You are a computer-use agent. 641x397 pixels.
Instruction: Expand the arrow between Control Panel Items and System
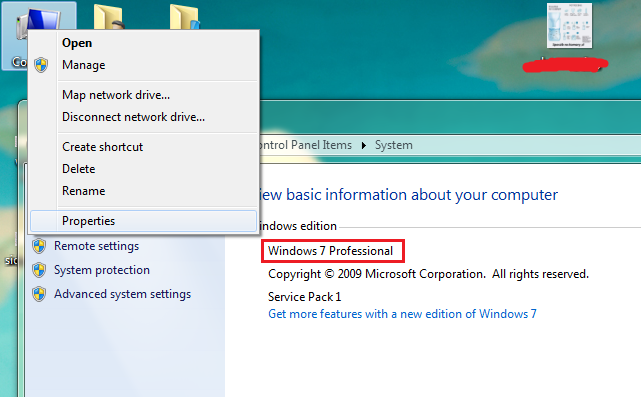pyautogui.click(x=363, y=145)
